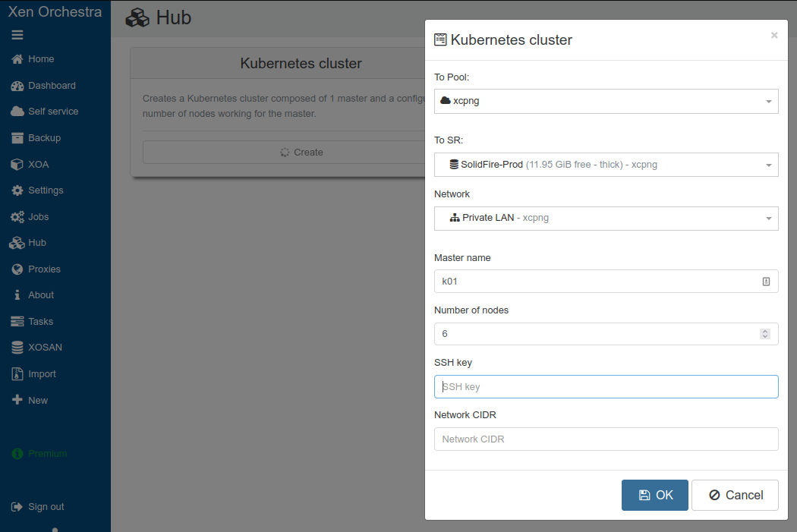Click the Home house icon
Viewport: 797px width, 532px height.
[17, 59]
